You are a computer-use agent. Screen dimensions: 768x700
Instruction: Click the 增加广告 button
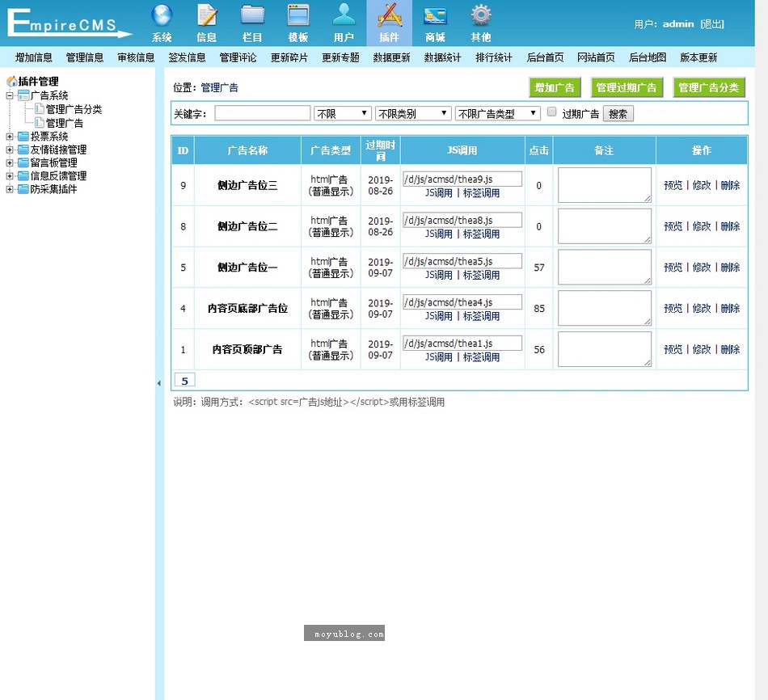555,87
